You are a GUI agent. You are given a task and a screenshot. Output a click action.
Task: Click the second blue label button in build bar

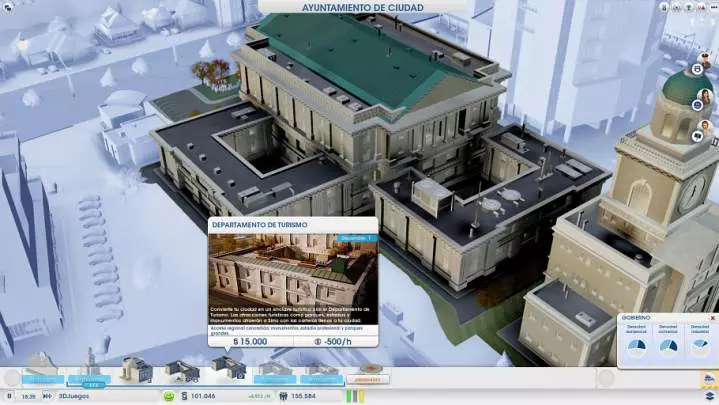89,379
